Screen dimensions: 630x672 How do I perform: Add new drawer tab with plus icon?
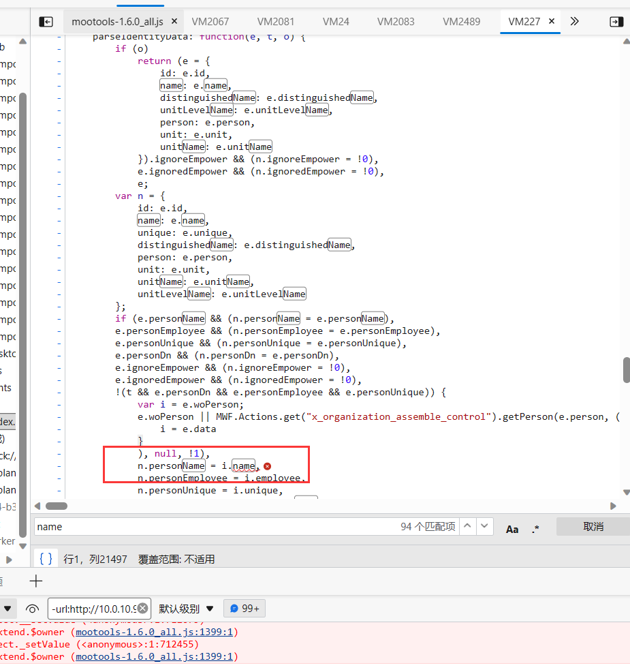(36, 581)
